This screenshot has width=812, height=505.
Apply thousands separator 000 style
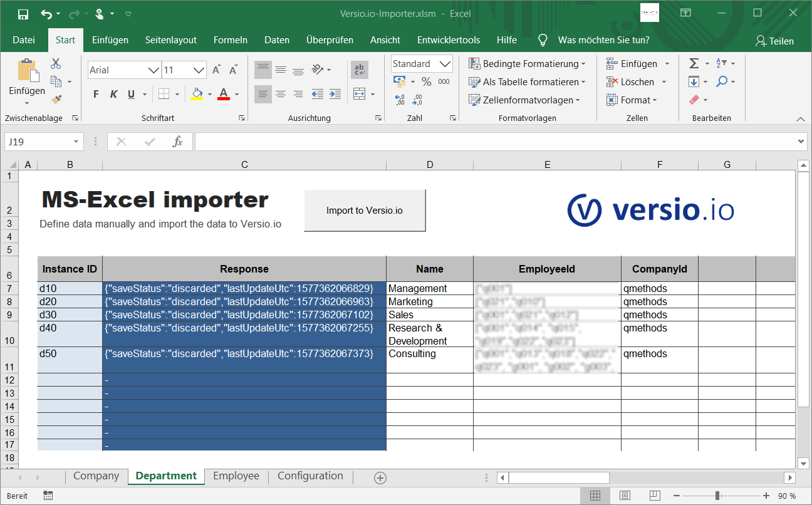point(444,81)
